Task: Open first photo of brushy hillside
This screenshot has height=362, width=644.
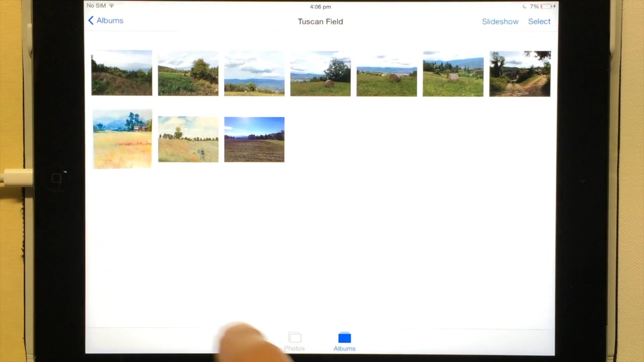Action: point(122,73)
